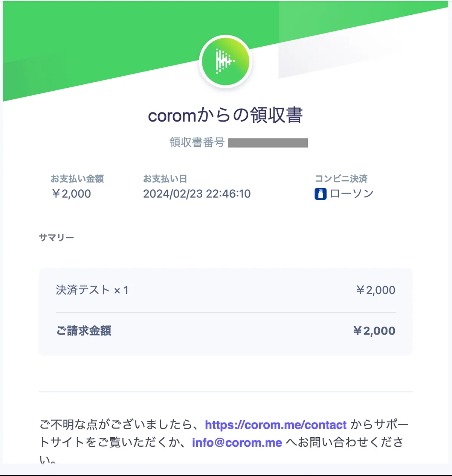Viewport: 452px width, 476px height.
Task: Click the お支払い金額 label
Action: click(x=77, y=179)
